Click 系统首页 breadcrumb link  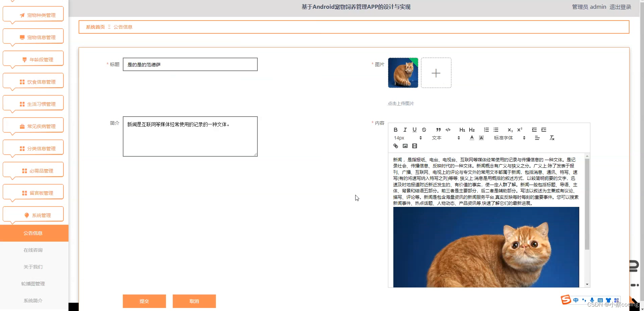(95, 27)
